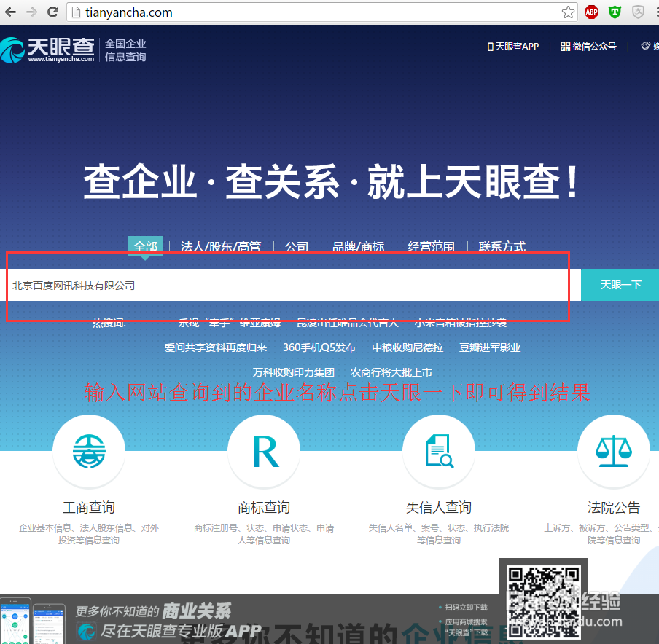Click the 天眼查 logo
659x644 pixels.
(47, 50)
